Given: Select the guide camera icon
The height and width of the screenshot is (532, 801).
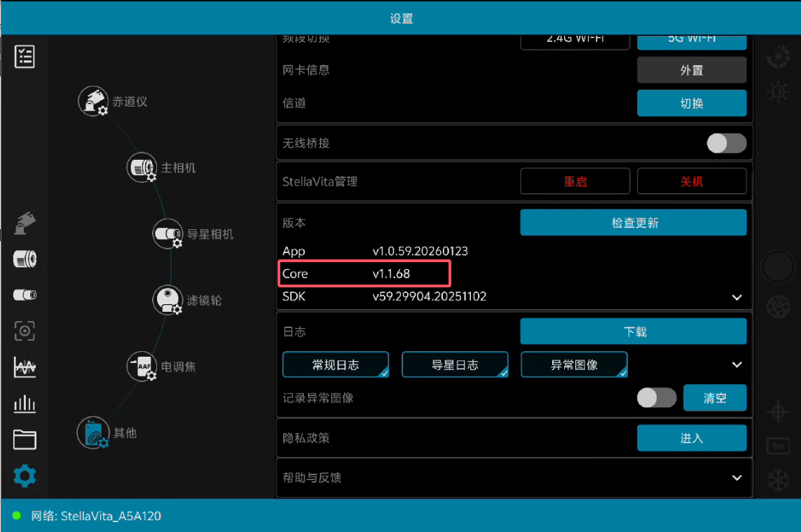Looking at the screenshot, I should coord(25,294).
